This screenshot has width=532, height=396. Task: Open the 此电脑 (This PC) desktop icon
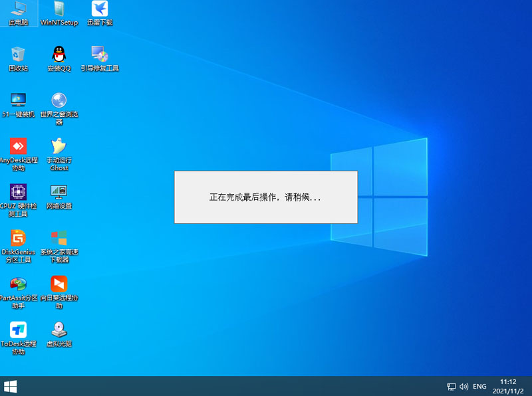(18, 9)
